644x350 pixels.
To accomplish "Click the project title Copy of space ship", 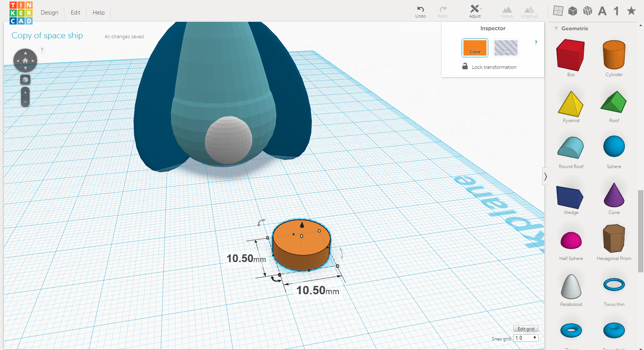I will pyautogui.click(x=47, y=36).
